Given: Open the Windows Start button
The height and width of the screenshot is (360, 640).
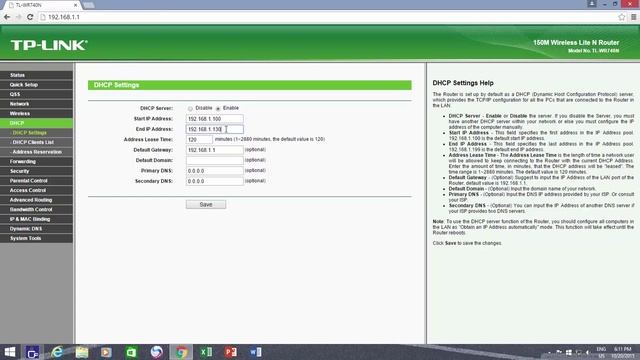Looking at the screenshot, I should (x=10, y=352).
